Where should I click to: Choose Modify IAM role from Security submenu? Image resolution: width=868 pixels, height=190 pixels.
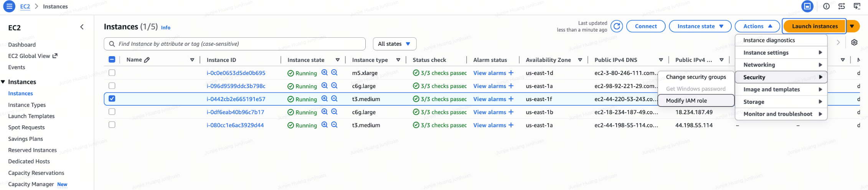[x=686, y=100]
